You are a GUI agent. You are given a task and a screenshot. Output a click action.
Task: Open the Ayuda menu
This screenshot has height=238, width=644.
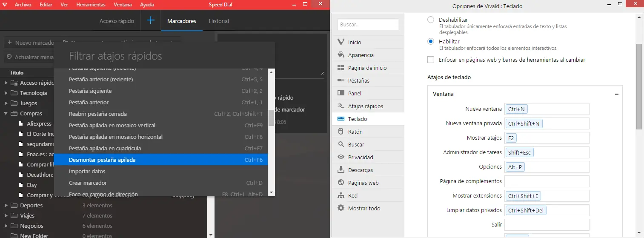147,5
